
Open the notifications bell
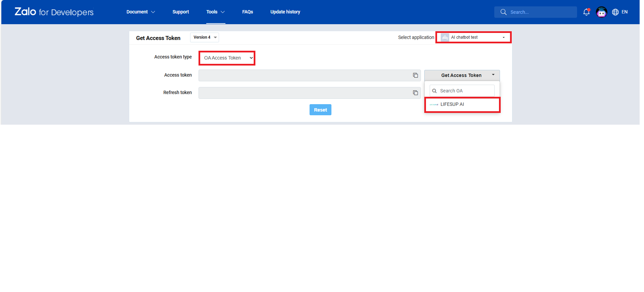(586, 12)
